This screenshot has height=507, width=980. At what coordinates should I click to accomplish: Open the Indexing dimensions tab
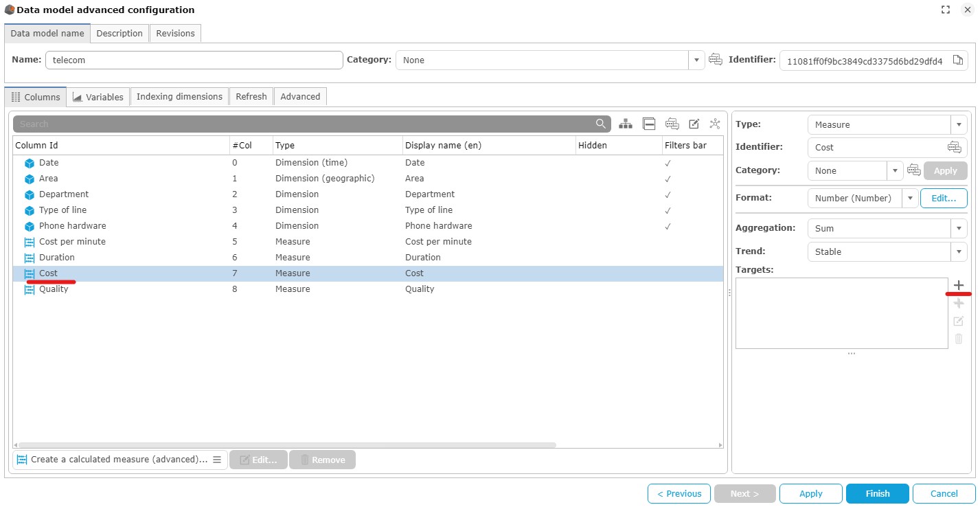click(179, 97)
